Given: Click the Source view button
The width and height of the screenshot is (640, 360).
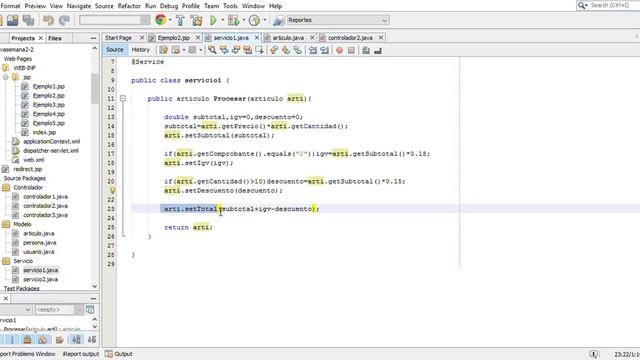Looking at the screenshot, I should point(115,49).
